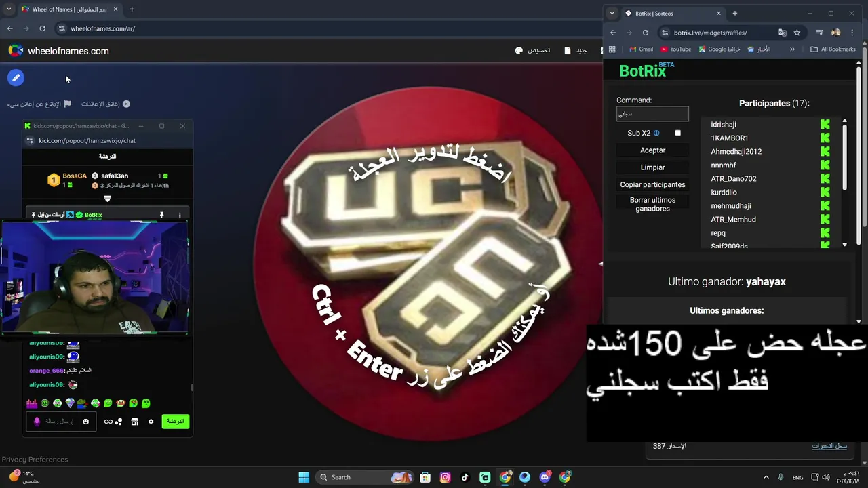This screenshot has width=868, height=488.
Task: Toggle the Sub X2 checkbox
Action: pos(677,134)
